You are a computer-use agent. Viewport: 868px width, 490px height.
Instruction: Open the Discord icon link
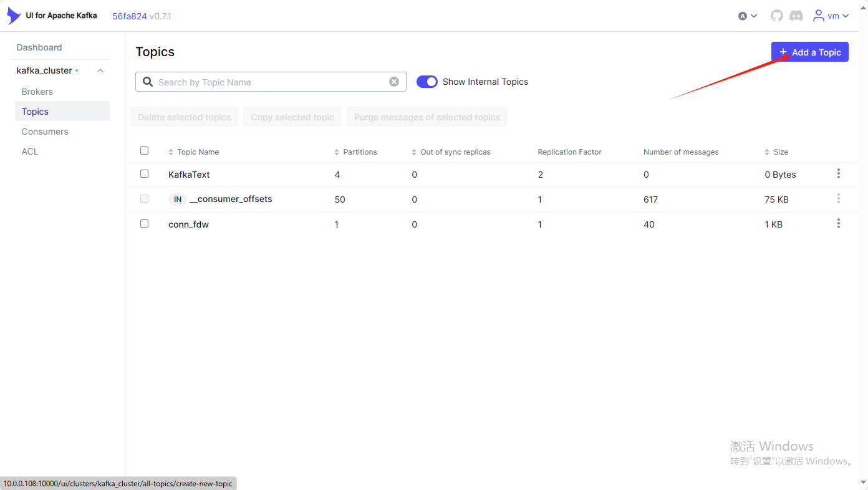point(796,16)
